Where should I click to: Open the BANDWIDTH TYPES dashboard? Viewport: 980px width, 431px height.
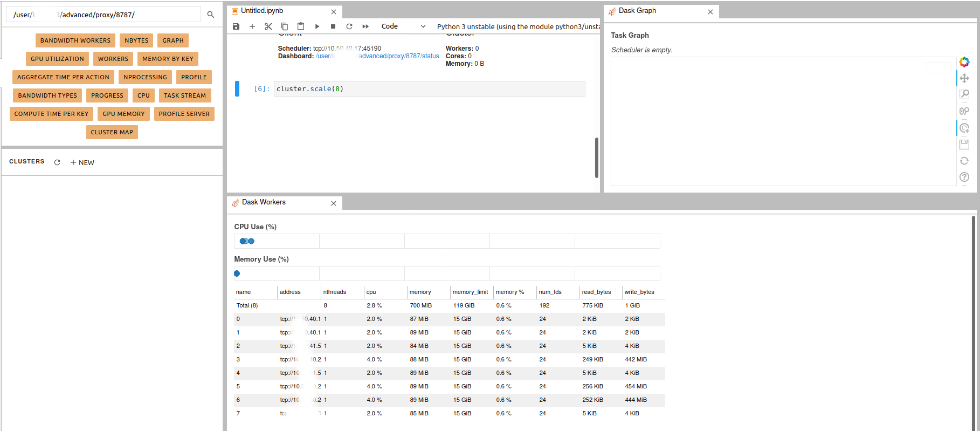coord(47,95)
